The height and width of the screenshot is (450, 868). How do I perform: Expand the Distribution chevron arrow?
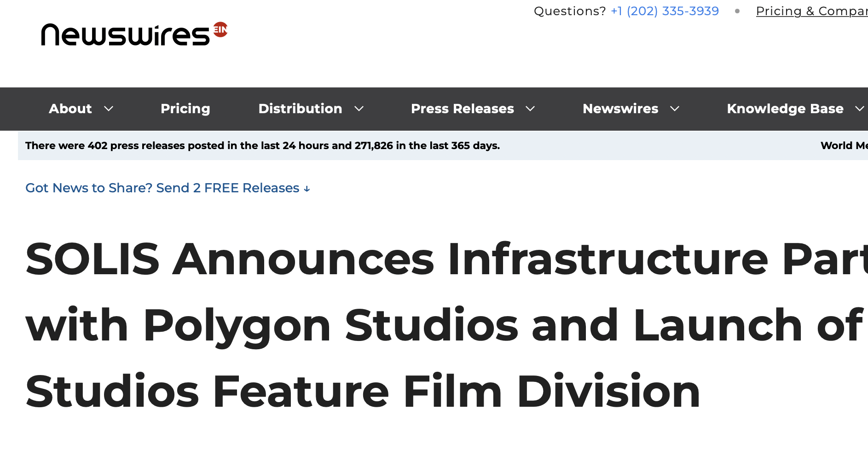coord(359,109)
